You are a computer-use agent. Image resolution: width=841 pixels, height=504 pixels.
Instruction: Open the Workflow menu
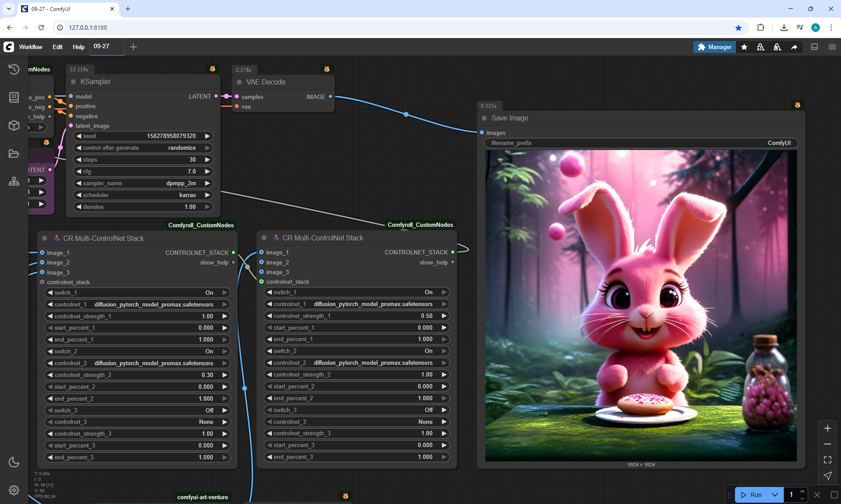31,47
